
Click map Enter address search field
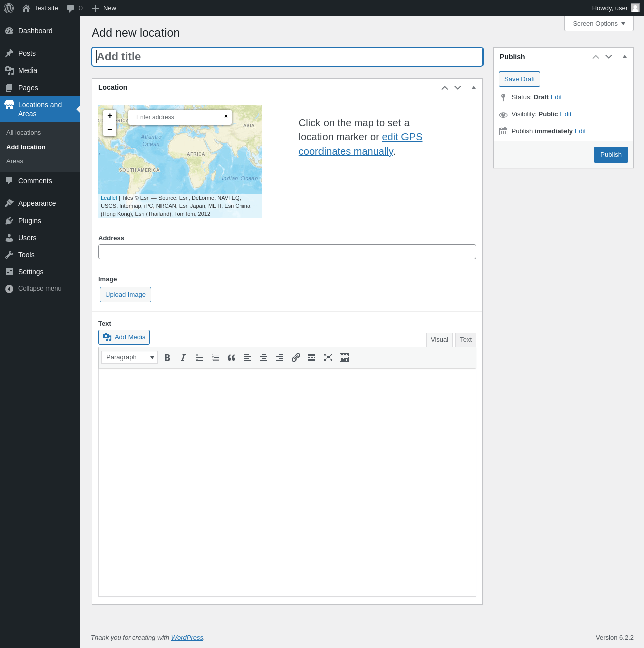point(176,117)
